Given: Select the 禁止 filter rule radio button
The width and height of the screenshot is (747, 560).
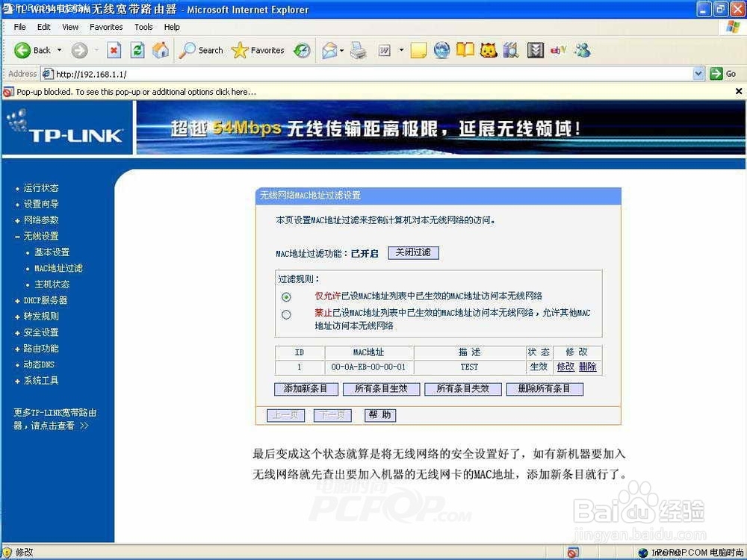Looking at the screenshot, I should 286,315.
